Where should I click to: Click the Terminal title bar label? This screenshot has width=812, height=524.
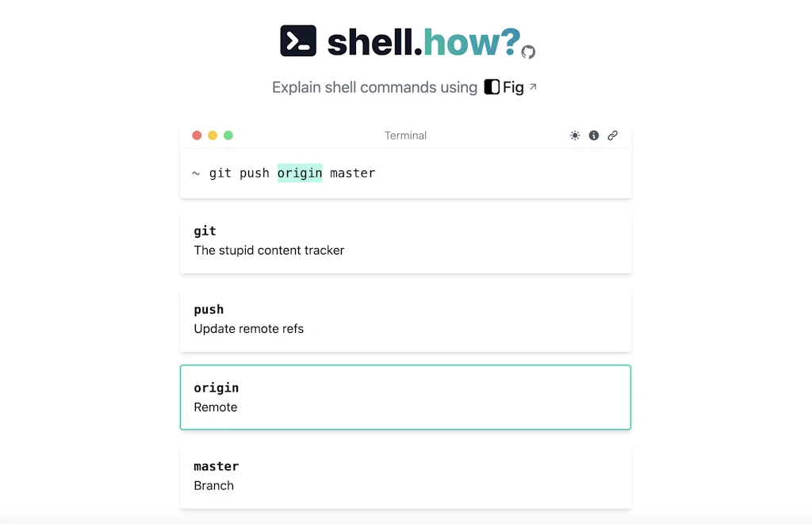(x=405, y=136)
